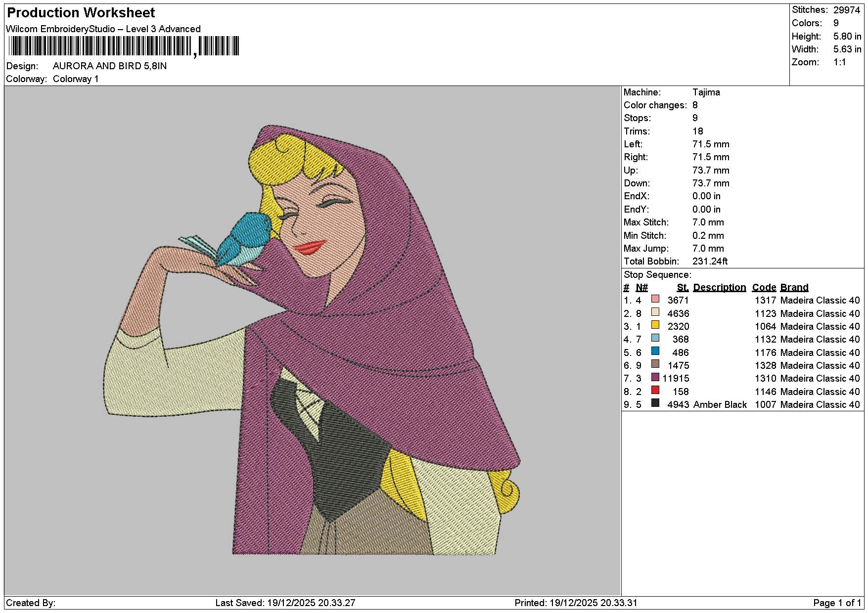The height and width of the screenshot is (613, 868).
Task: Click stitch count "11915" in stop 7
Action: [676, 379]
